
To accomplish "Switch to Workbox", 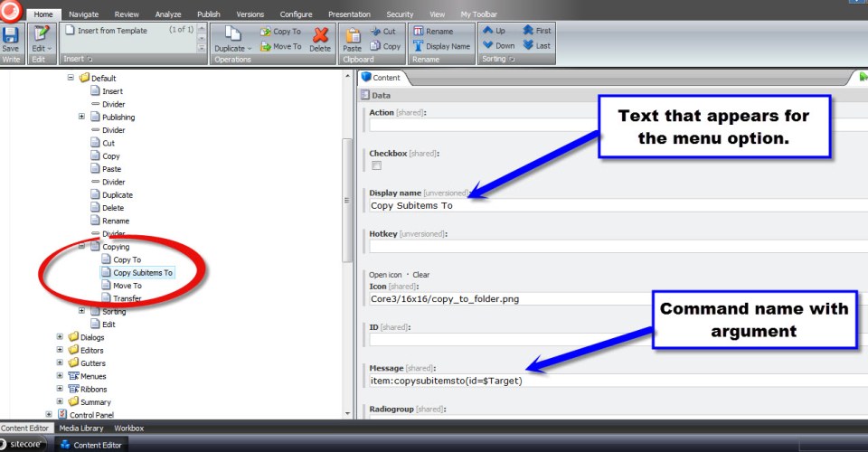I will pyautogui.click(x=129, y=428).
